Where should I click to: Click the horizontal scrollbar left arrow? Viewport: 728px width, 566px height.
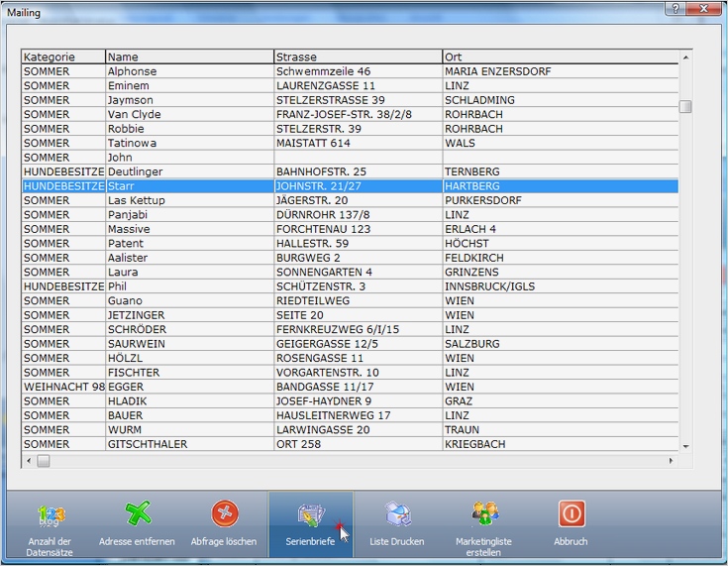coord(29,461)
